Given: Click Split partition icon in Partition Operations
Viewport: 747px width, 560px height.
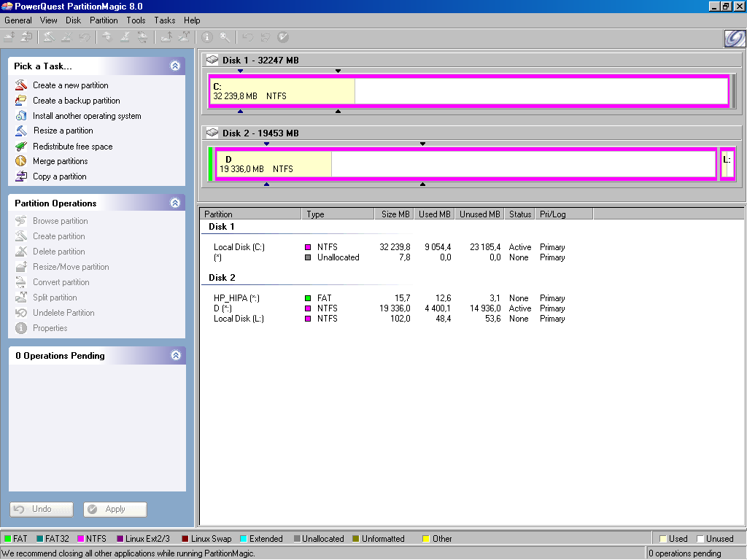Looking at the screenshot, I should [21, 297].
